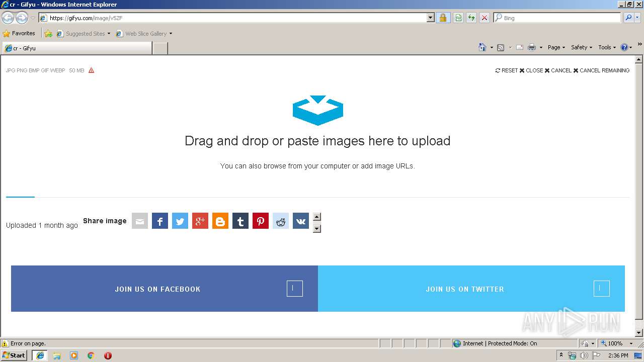Screen dimensions: 644x362
Task: Click the CANCEL REMAINING link
Action: click(601, 70)
